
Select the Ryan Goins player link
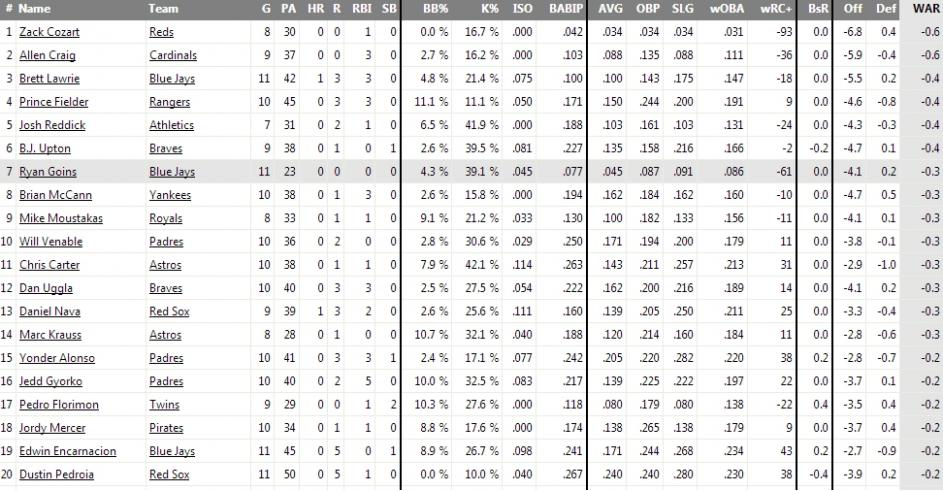coord(46,172)
